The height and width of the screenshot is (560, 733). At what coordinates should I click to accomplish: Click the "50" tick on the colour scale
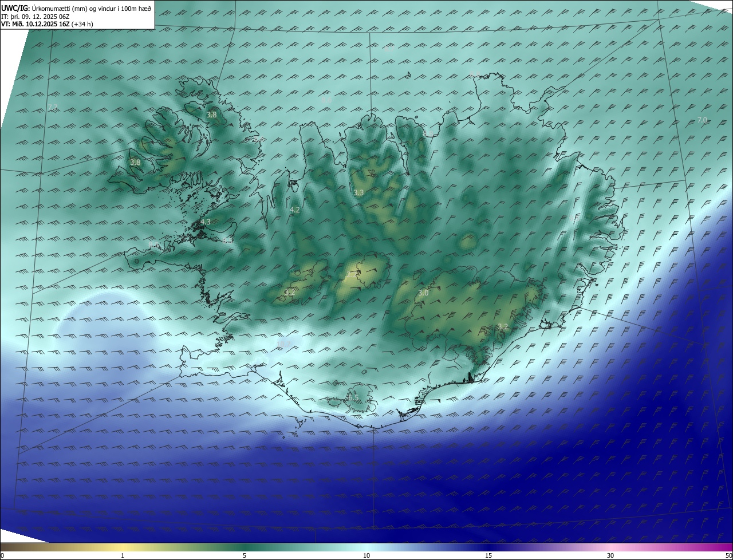coord(728,555)
